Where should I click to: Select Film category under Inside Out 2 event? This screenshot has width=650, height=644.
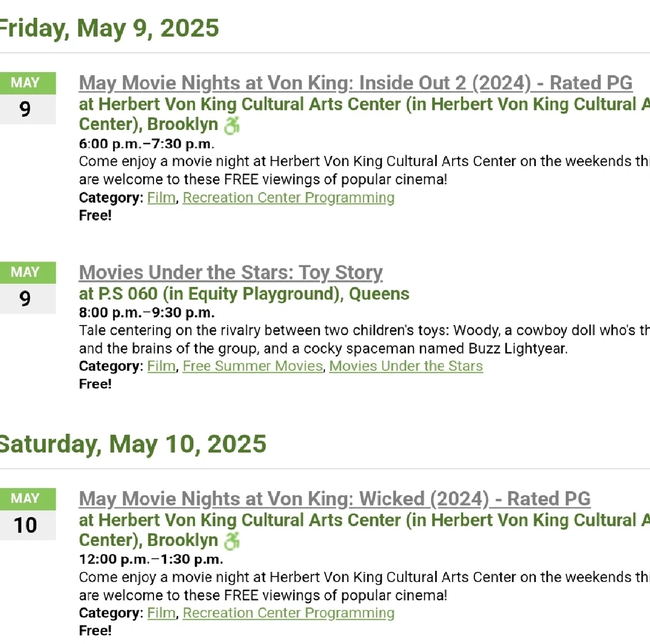pyautogui.click(x=161, y=198)
